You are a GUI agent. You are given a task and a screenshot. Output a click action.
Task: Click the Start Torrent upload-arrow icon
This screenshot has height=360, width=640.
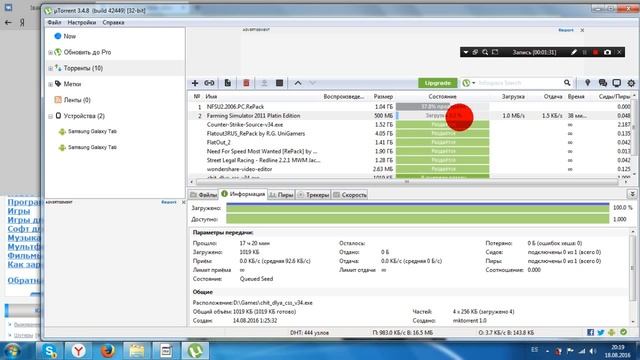(264, 83)
